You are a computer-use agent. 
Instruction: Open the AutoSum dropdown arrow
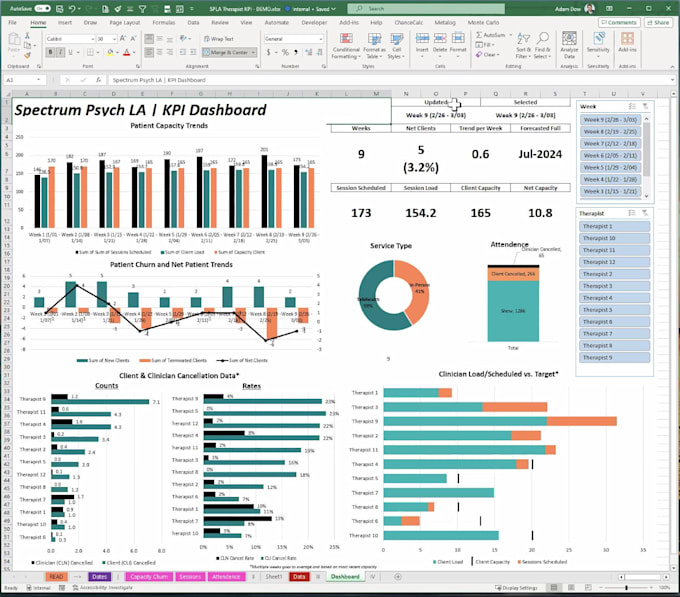[x=510, y=35]
